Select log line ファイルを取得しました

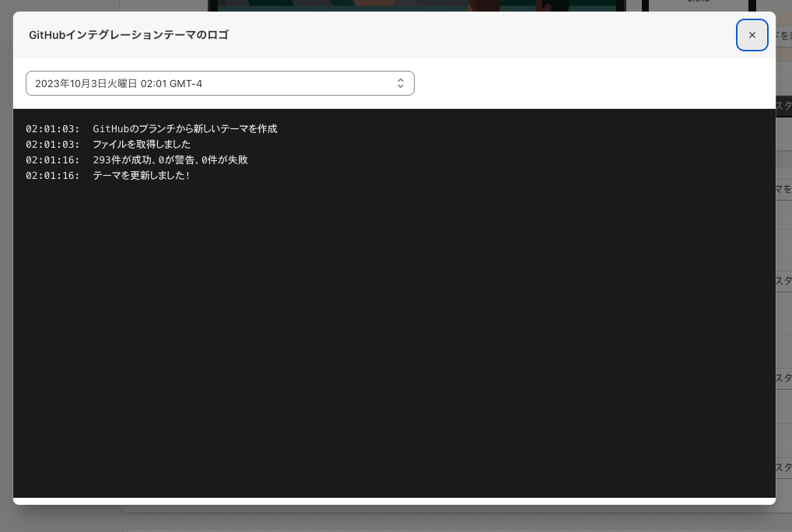click(x=142, y=145)
